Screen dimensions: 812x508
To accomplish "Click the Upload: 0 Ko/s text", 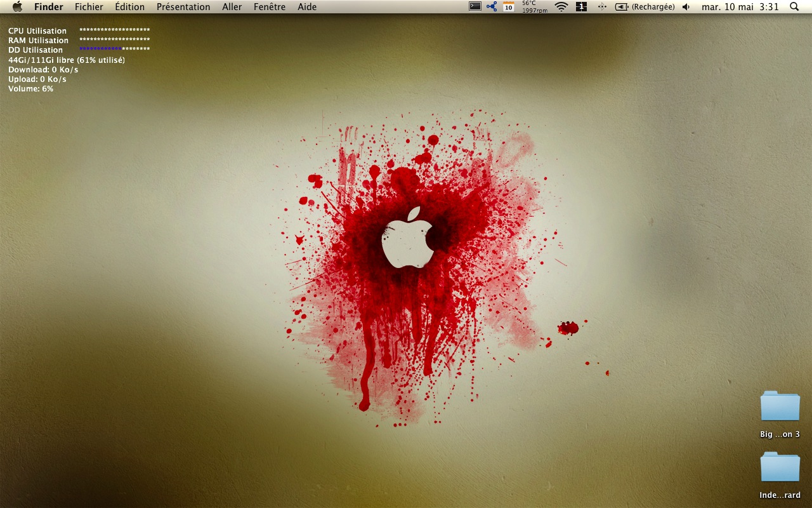I will [37, 79].
